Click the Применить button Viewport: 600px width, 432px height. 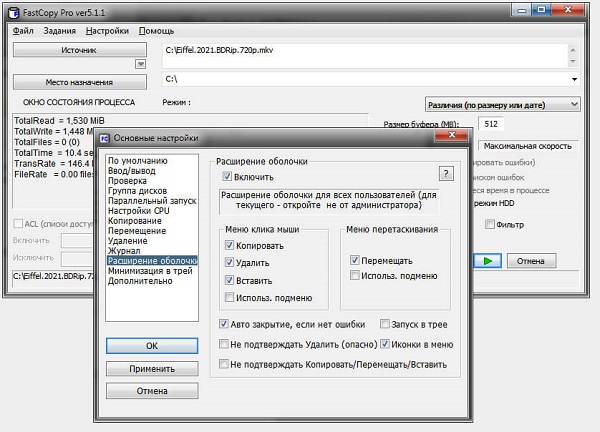click(152, 368)
